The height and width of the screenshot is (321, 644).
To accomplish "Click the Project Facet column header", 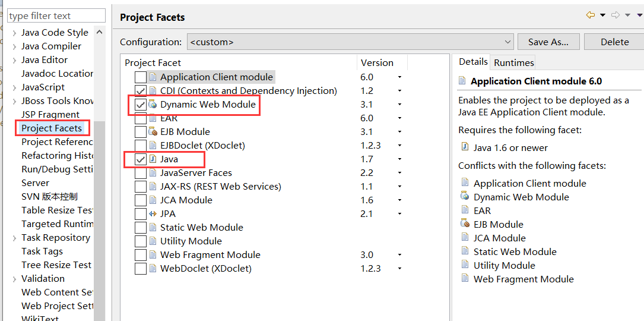I will tap(239, 62).
